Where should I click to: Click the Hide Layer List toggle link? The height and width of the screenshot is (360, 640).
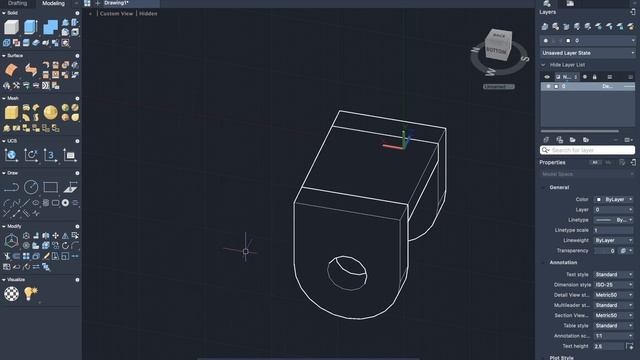click(567, 65)
